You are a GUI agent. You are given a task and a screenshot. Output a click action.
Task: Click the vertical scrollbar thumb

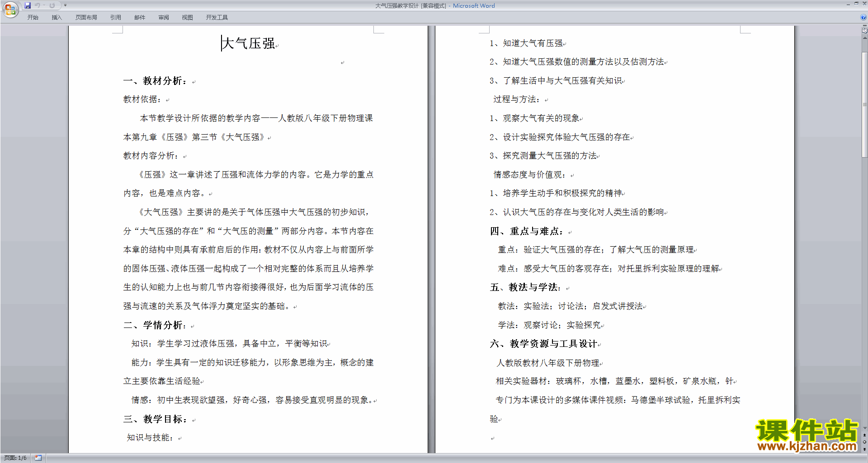click(x=864, y=105)
